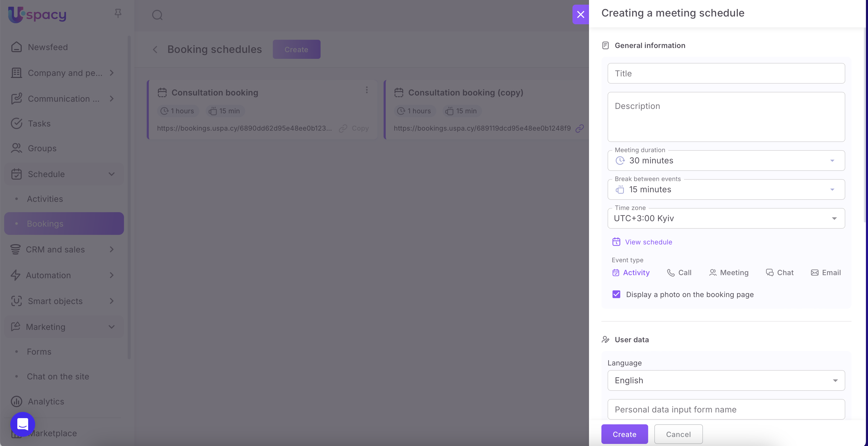Open three-dot menu on Consultation booking card
Viewport: 868px width, 446px height.
(x=367, y=90)
